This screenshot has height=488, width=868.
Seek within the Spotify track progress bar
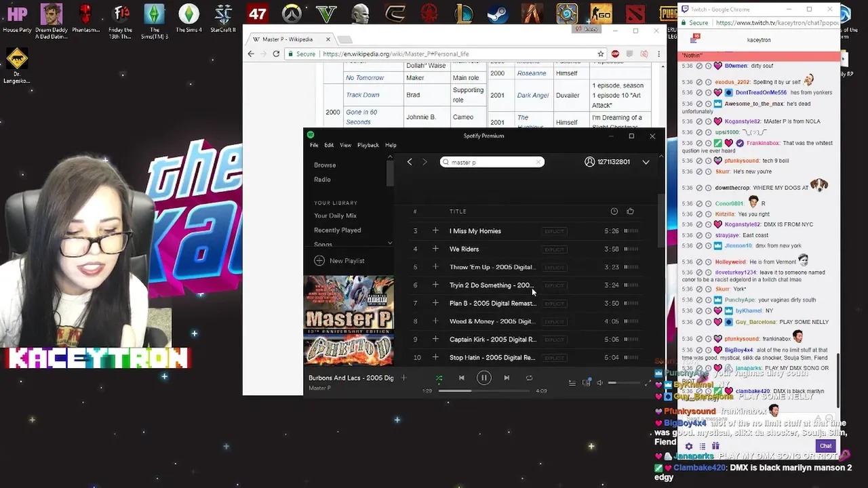484,391
